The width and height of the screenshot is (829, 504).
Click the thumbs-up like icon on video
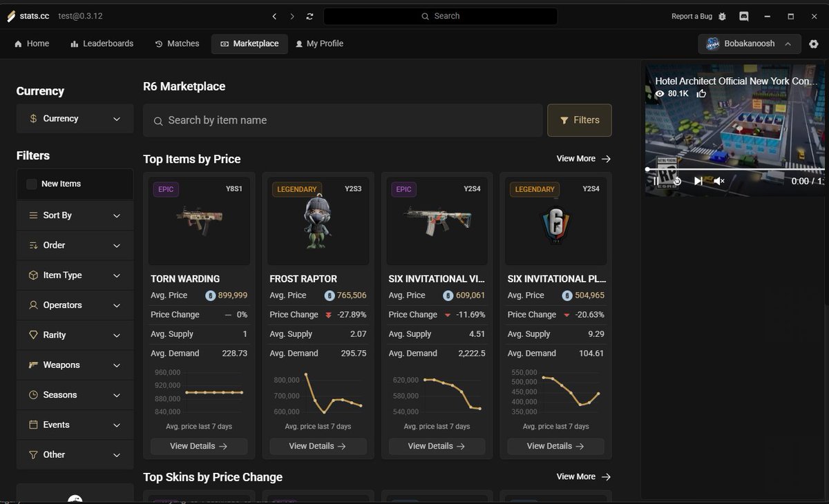(x=701, y=94)
